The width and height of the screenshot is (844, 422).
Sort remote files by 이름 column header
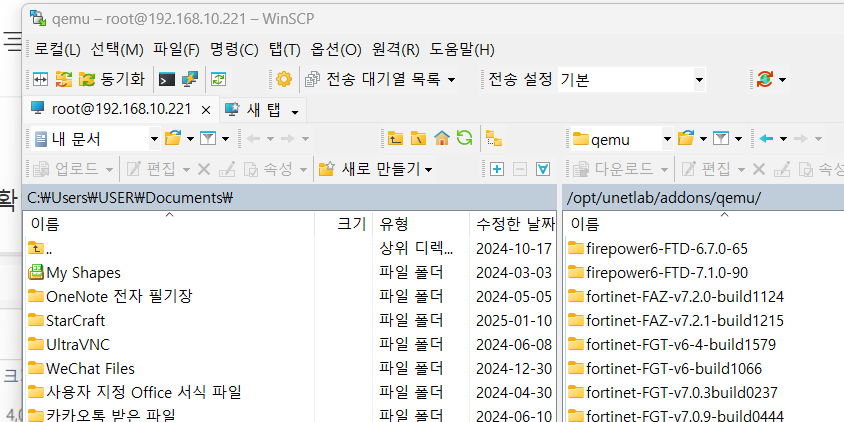coord(704,223)
